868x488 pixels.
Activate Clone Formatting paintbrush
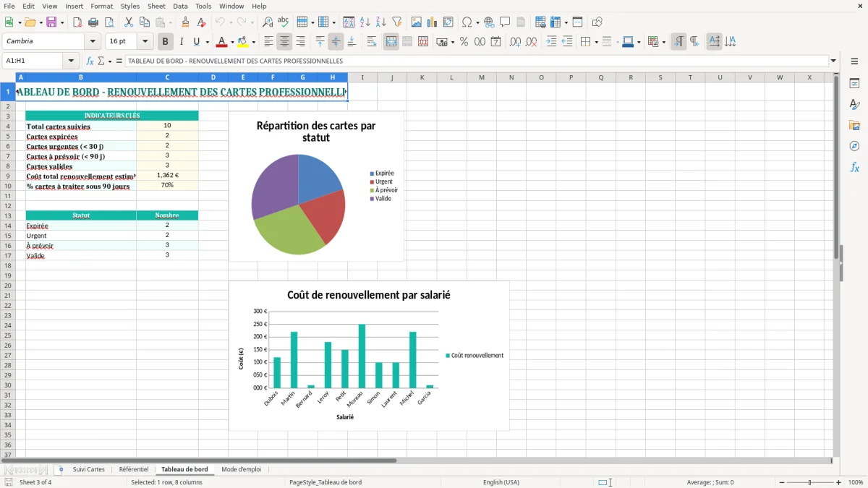point(185,22)
